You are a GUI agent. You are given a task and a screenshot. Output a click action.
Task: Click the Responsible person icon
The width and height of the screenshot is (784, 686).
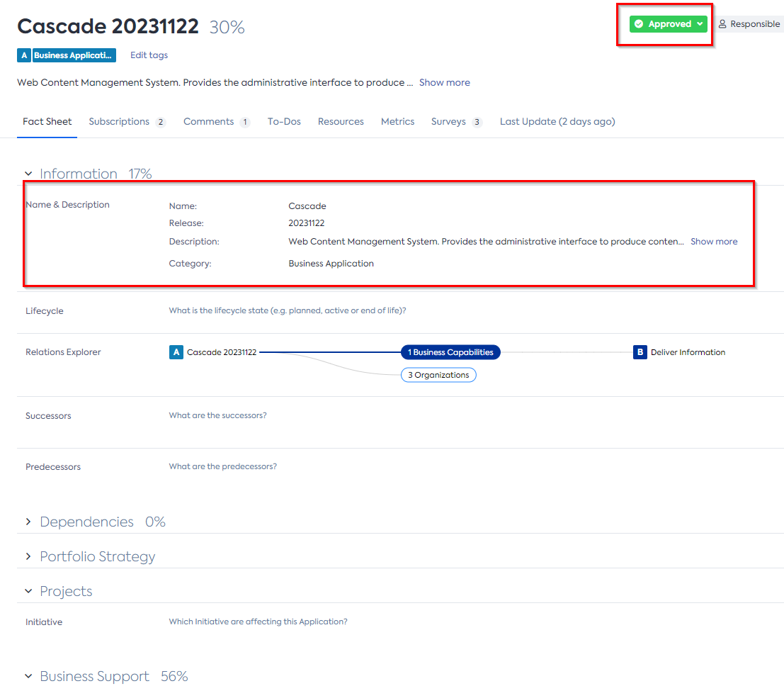tap(722, 24)
